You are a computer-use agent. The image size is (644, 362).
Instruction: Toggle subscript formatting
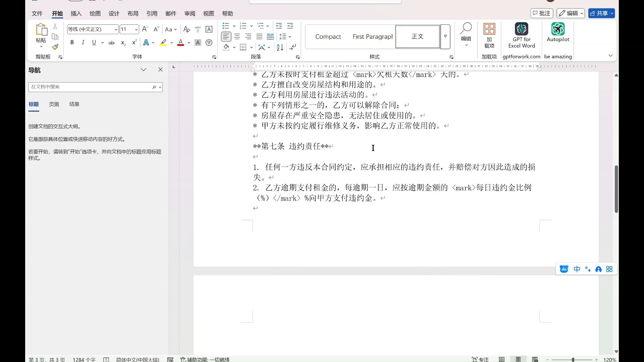click(123, 43)
